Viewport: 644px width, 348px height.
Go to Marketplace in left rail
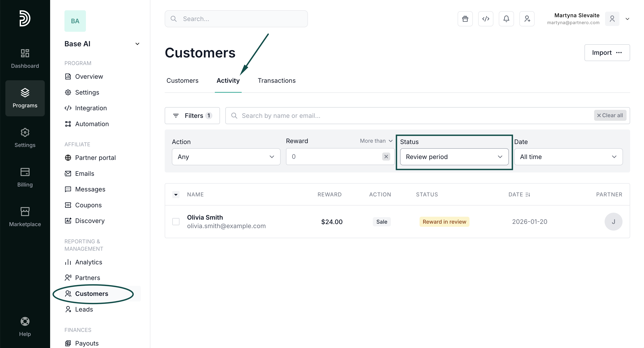click(25, 216)
